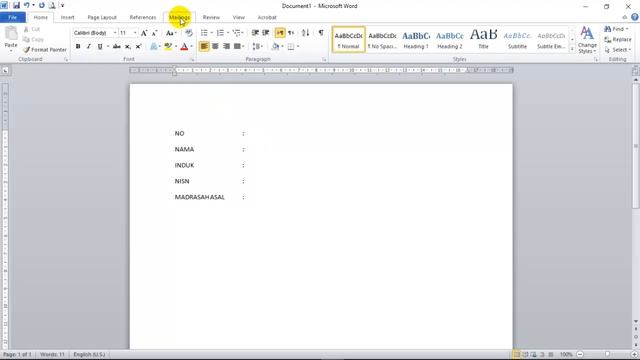Screen dimensions: 640x360
Task: Click on the MADRASAH ASAL text line
Action: (200, 197)
